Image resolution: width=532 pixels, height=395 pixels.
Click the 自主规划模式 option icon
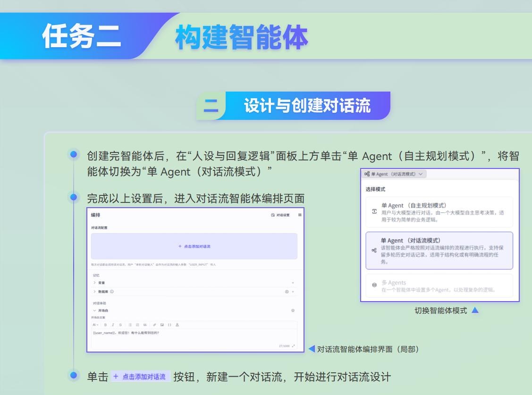tap(374, 211)
